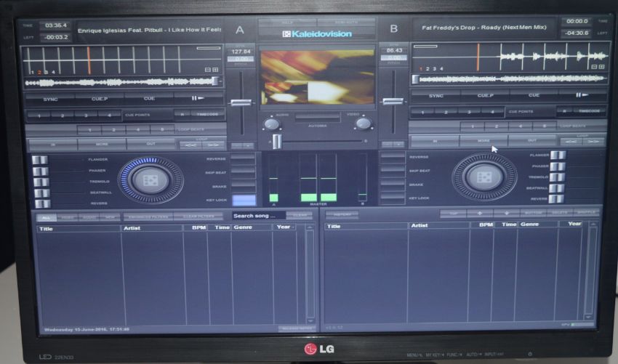Turn on Reverse for deck B
The width and height of the screenshot is (618, 364).
point(393,157)
